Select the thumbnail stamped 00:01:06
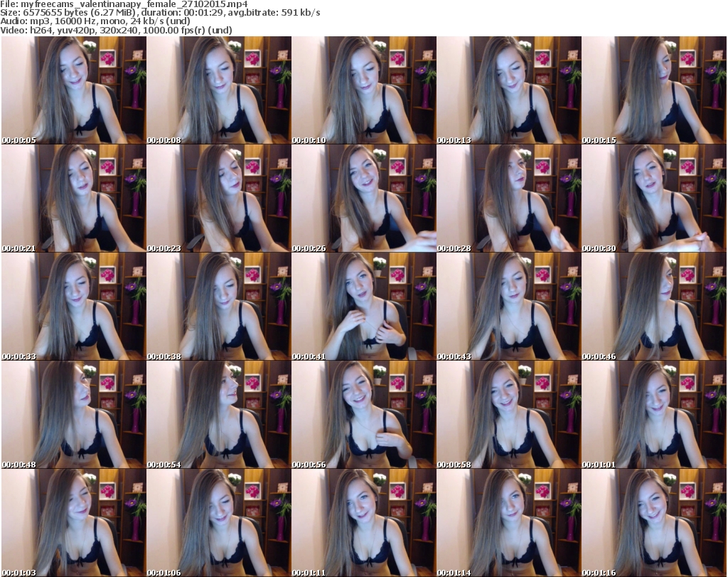 [219, 523]
